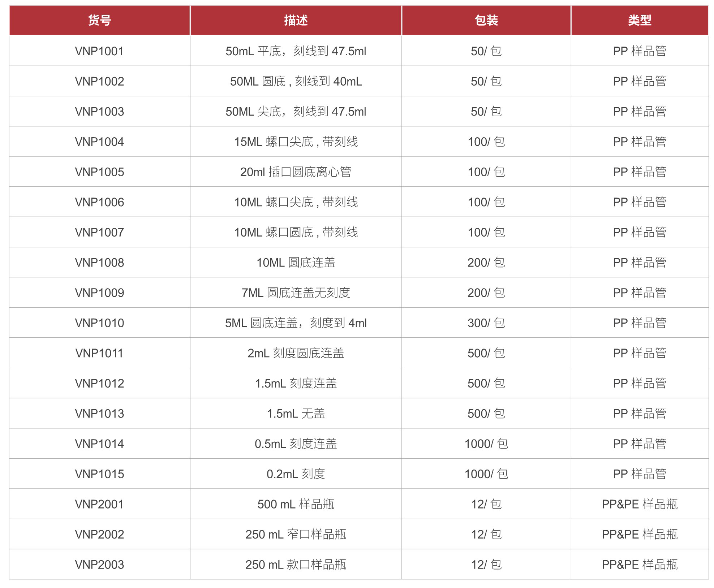Image resolution: width=714 pixels, height=588 pixels.
Task: Click the 类型 column header
Action: pyautogui.click(x=639, y=20)
